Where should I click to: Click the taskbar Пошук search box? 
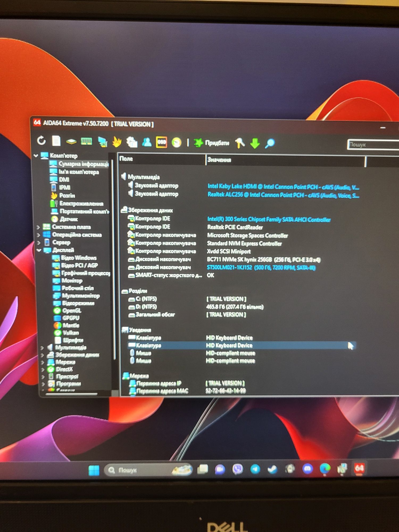(148, 470)
